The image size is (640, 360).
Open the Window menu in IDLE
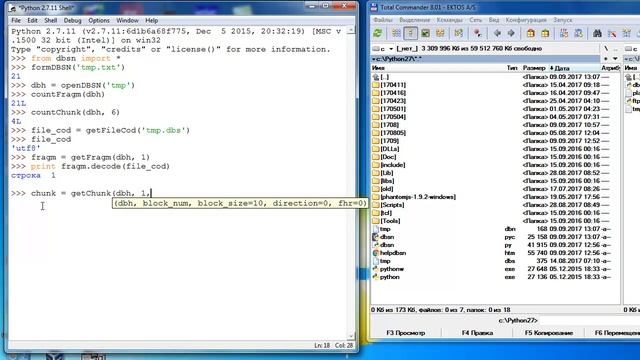click(127, 20)
